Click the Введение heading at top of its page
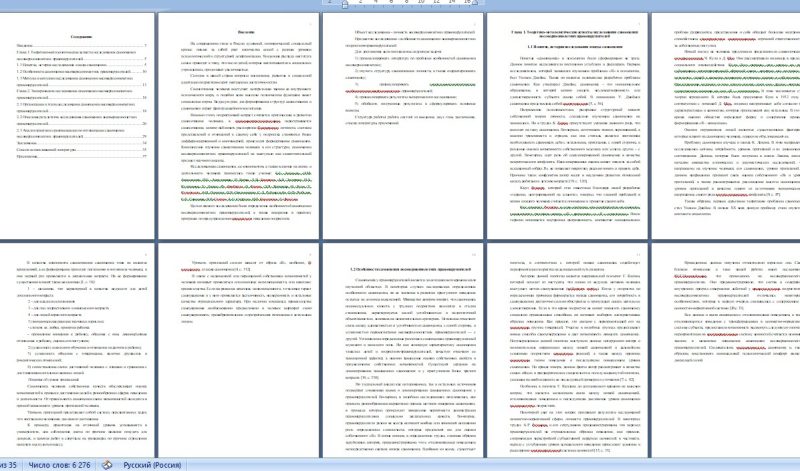 coord(238,33)
